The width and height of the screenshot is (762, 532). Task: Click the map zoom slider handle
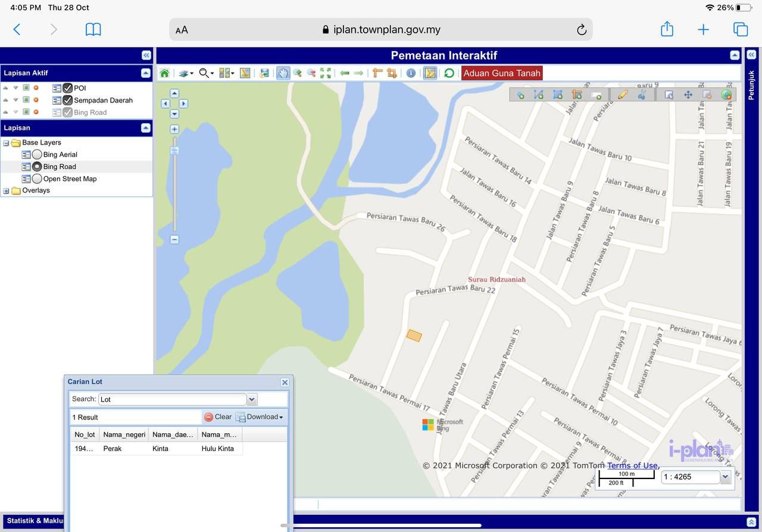click(x=174, y=151)
